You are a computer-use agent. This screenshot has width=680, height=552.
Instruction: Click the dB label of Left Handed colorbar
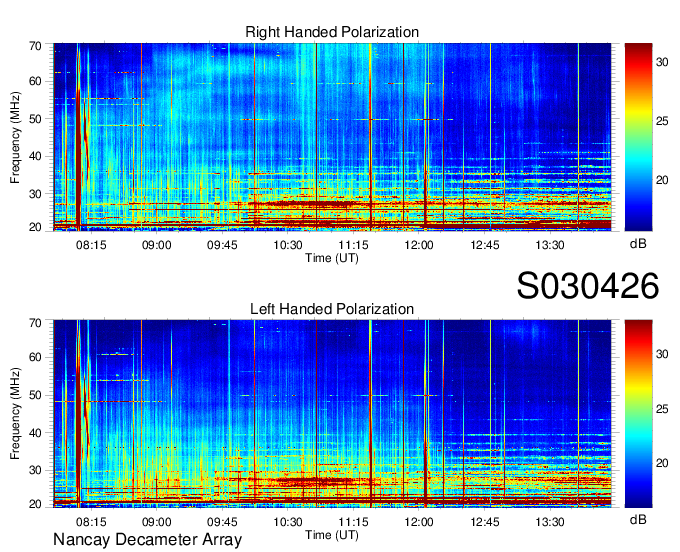tap(638, 519)
